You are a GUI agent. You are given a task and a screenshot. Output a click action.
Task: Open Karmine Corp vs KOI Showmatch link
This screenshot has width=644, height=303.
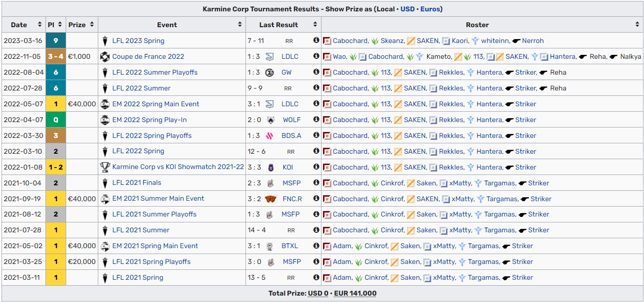[x=178, y=167]
